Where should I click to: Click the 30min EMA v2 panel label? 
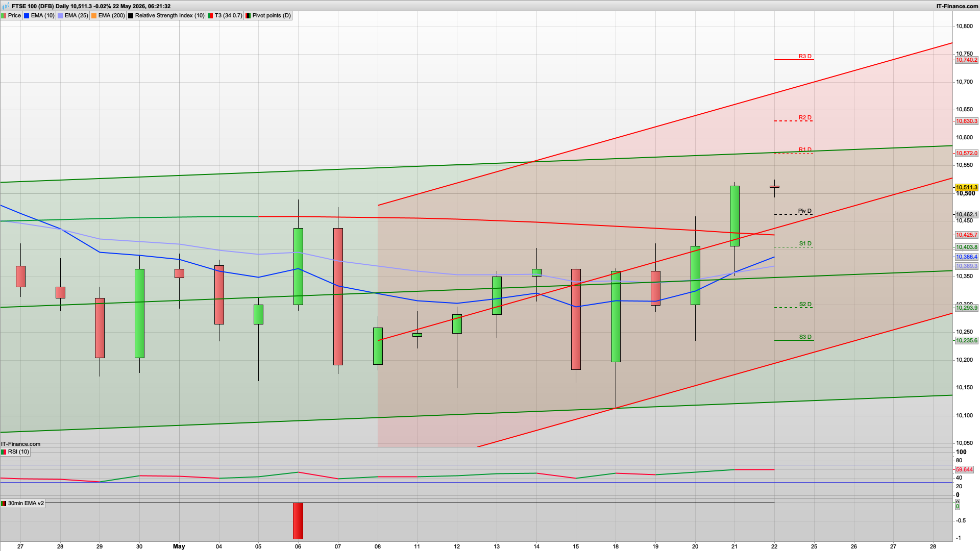point(23,503)
